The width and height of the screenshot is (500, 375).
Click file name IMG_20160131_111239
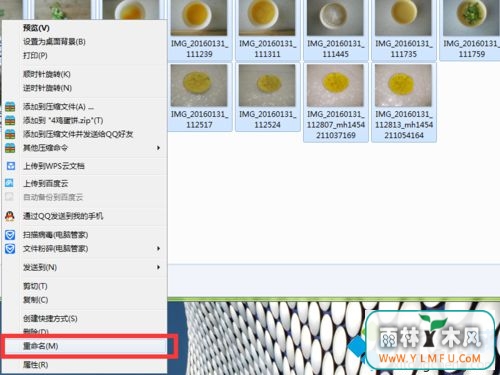199,49
